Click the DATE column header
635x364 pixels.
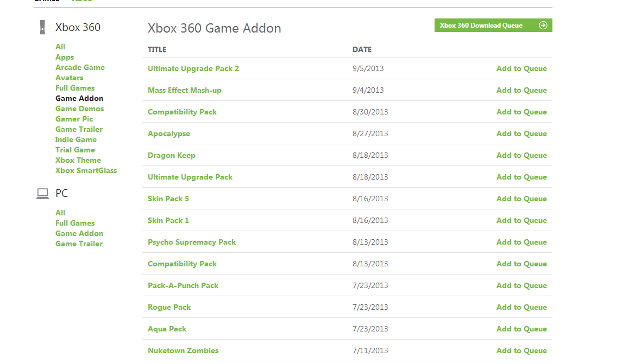click(x=362, y=49)
